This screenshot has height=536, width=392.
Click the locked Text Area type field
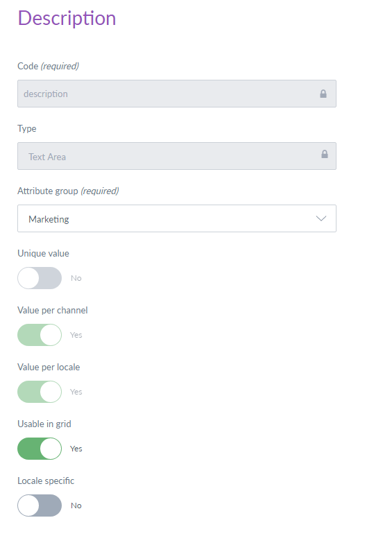(x=177, y=156)
